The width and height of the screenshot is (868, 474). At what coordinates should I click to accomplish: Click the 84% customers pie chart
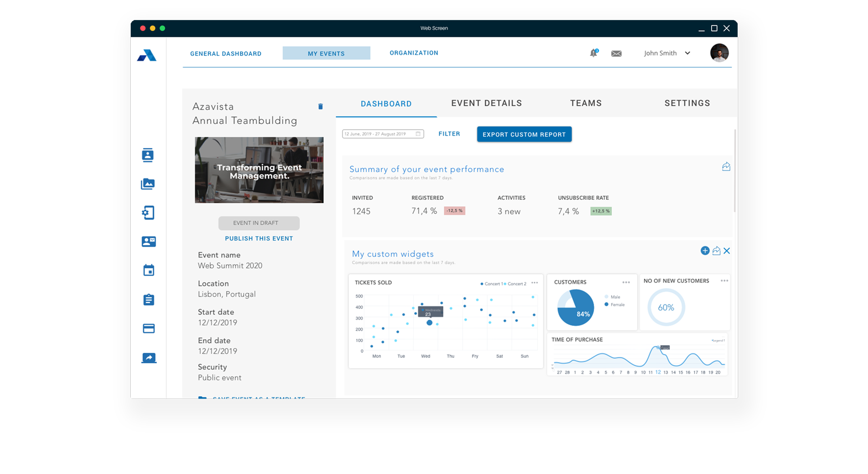[x=576, y=307]
